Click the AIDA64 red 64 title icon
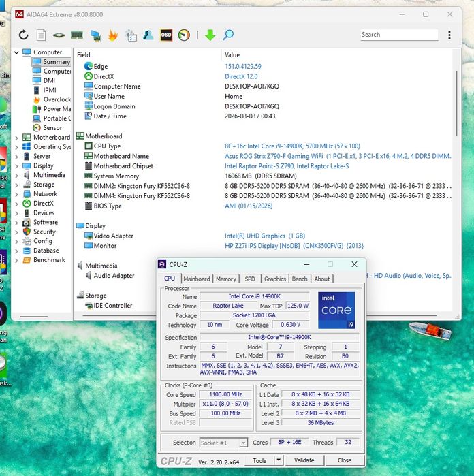The image size is (474, 476). coord(19,14)
